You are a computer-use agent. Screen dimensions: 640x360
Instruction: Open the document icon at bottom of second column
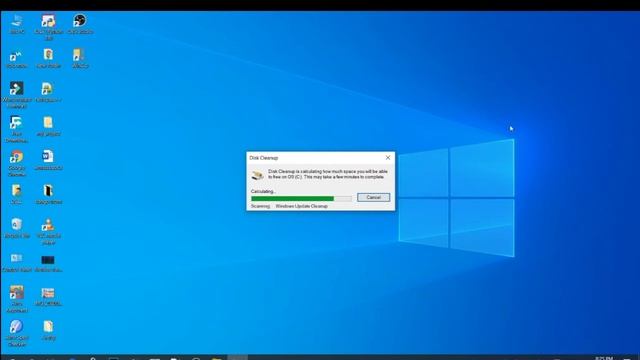48,330
